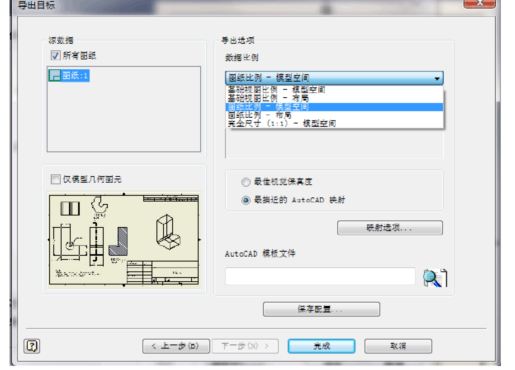Image resolution: width=515 pixels, height=370 pixels.
Task: Browse for a template file via magnifier icon
Action: pyautogui.click(x=435, y=278)
